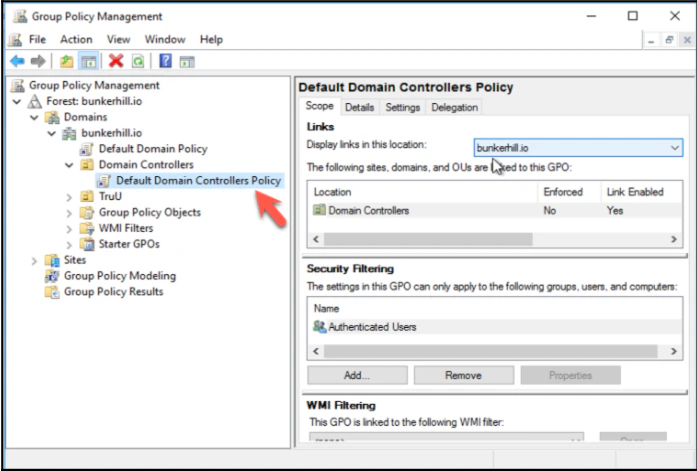
Task: Click the 'No' Enforced cell for Domain Controllers
Action: [x=550, y=211]
